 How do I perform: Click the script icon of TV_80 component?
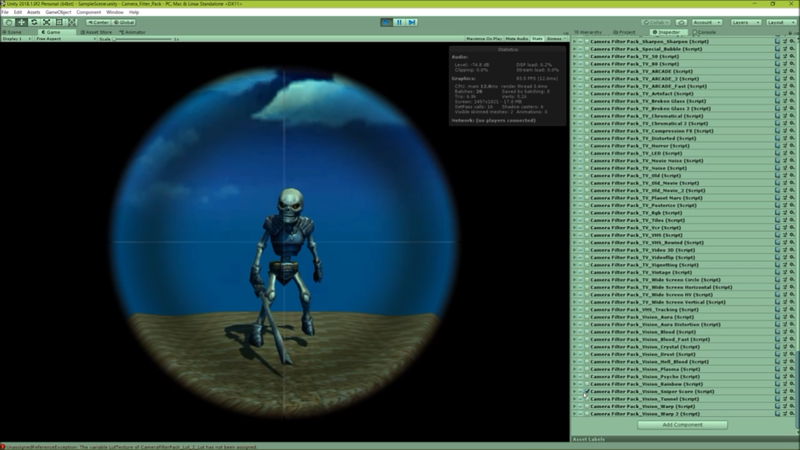coord(580,64)
